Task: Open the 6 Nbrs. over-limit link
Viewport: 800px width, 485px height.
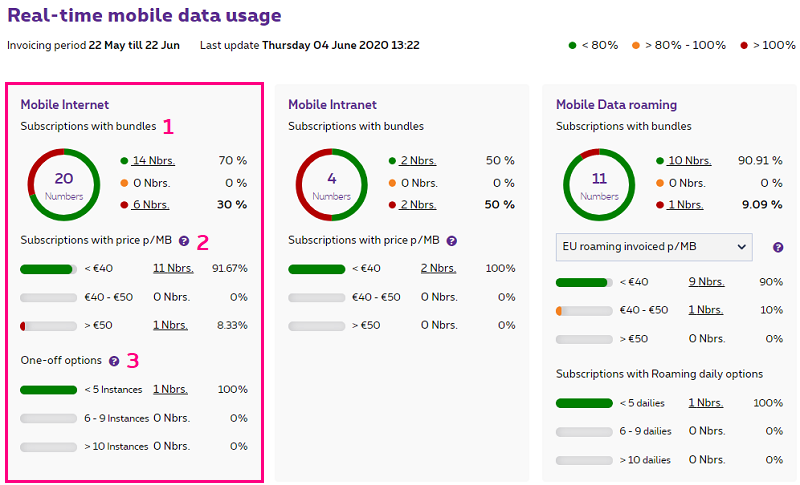Action: click(150, 204)
